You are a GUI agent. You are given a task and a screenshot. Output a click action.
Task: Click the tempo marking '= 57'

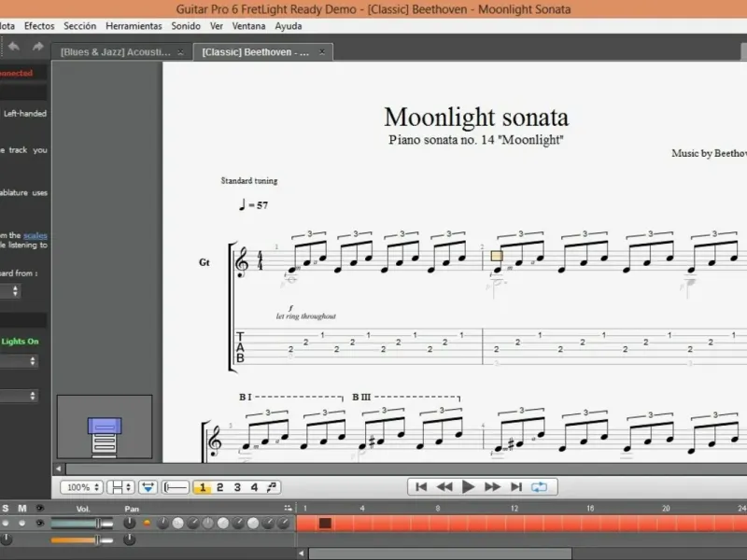(x=253, y=205)
